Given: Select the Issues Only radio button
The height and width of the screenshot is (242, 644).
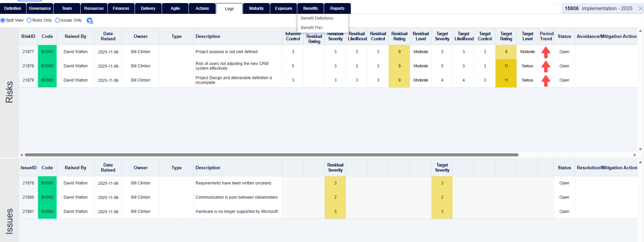Looking at the screenshot, I should (58, 20).
